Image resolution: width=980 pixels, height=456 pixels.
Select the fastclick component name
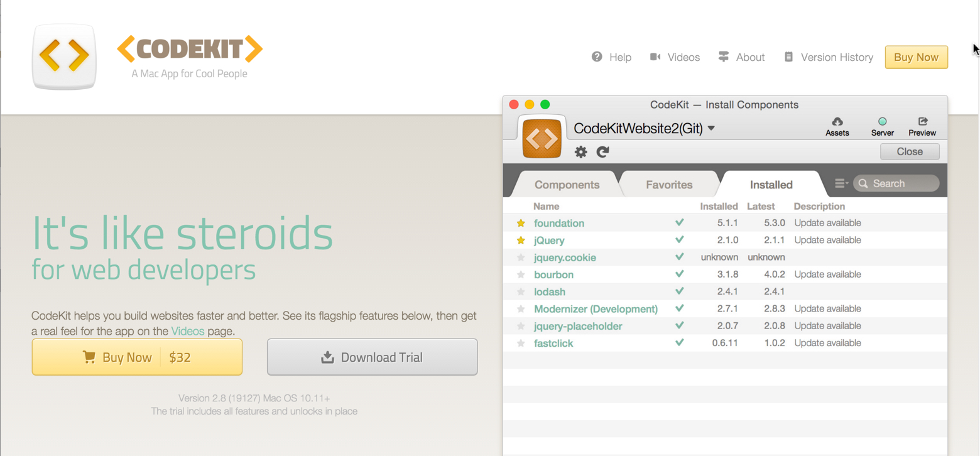tap(553, 343)
